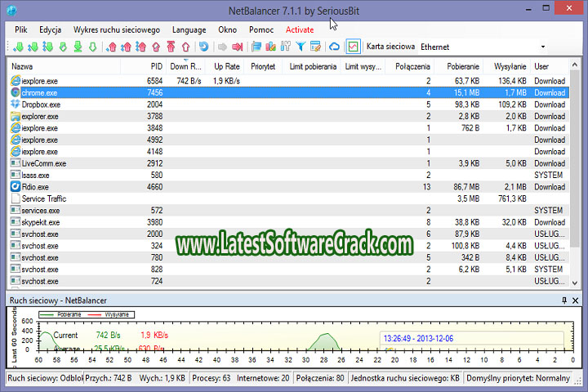Select the Service Traffic row
Image resolution: width=588 pixels, height=392 pixels.
(x=289, y=198)
